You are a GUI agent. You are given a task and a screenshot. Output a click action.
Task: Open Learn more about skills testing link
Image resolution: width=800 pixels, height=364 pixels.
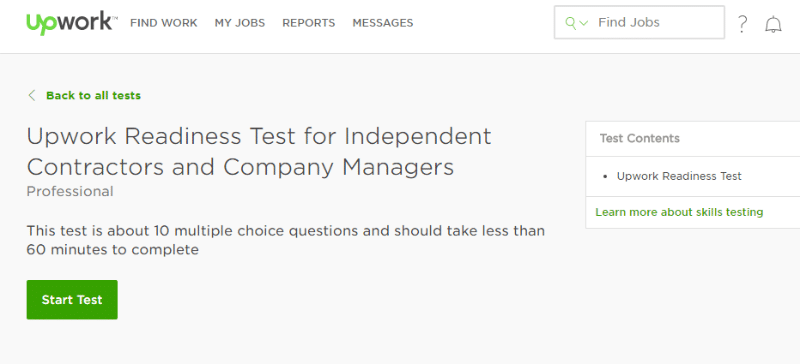pyautogui.click(x=679, y=212)
